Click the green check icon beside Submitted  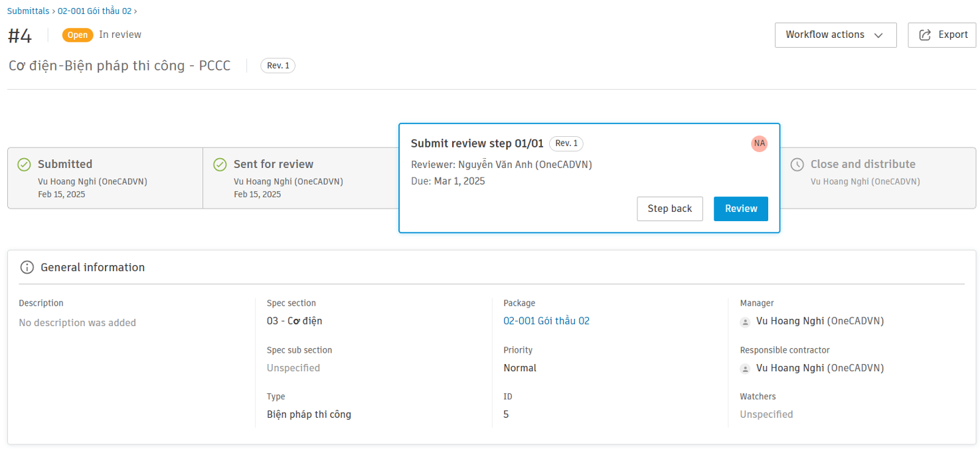click(x=25, y=164)
